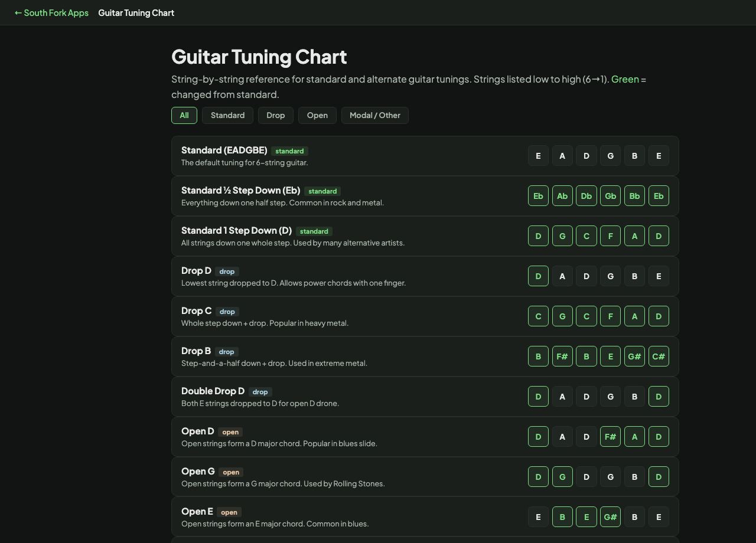This screenshot has width=756, height=543.
Task: Click the green word "Green" in subtitle
Action: pyautogui.click(x=625, y=79)
